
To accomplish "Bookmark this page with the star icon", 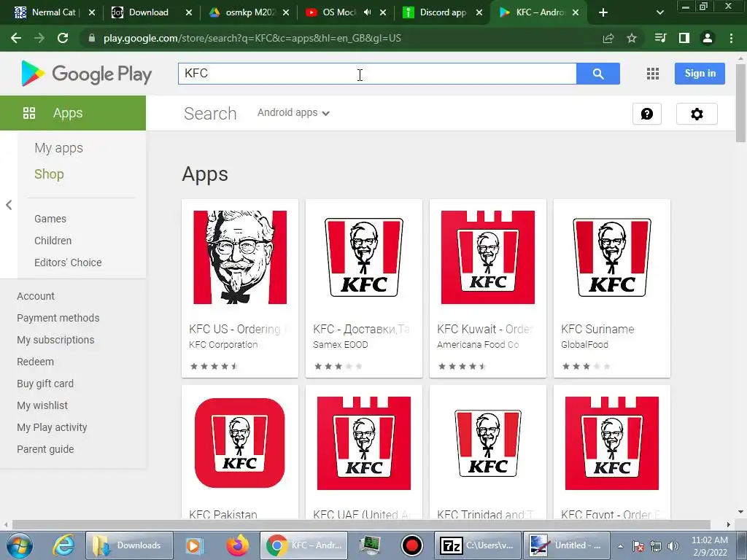I will tap(632, 38).
